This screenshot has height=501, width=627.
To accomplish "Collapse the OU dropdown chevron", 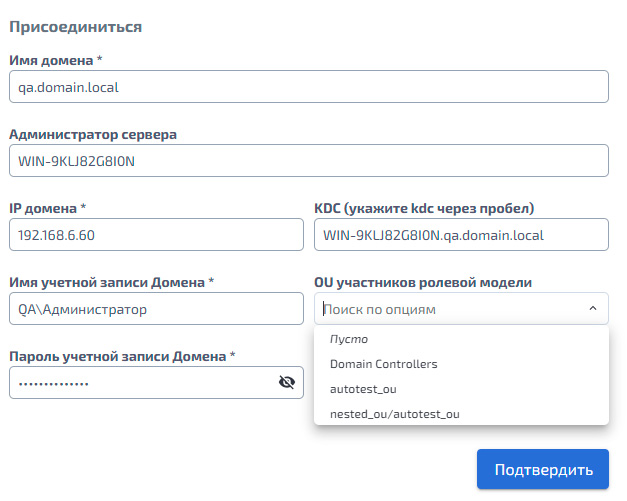I will coord(593,308).
